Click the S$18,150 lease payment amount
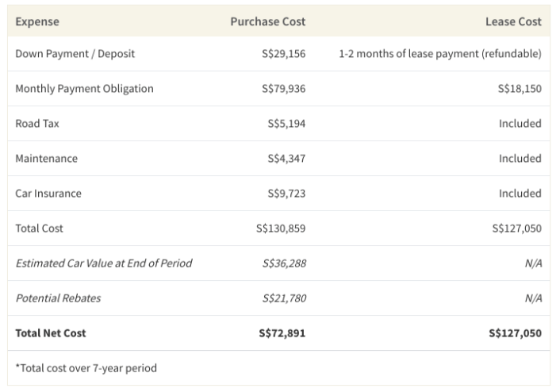Image resolution: width=560 pixels, height=392 pixels. [x=520, y=89]
